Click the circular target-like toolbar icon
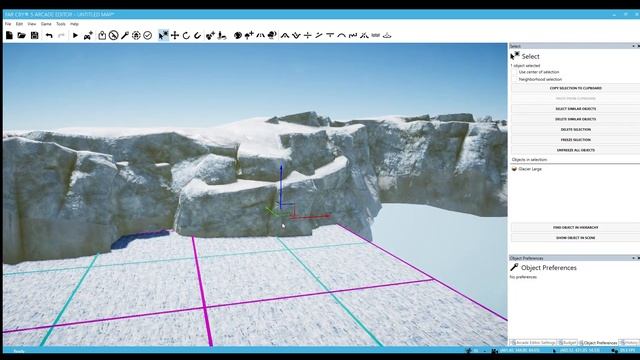This screenshot has height=360, width=640. [x=136, y=36]
